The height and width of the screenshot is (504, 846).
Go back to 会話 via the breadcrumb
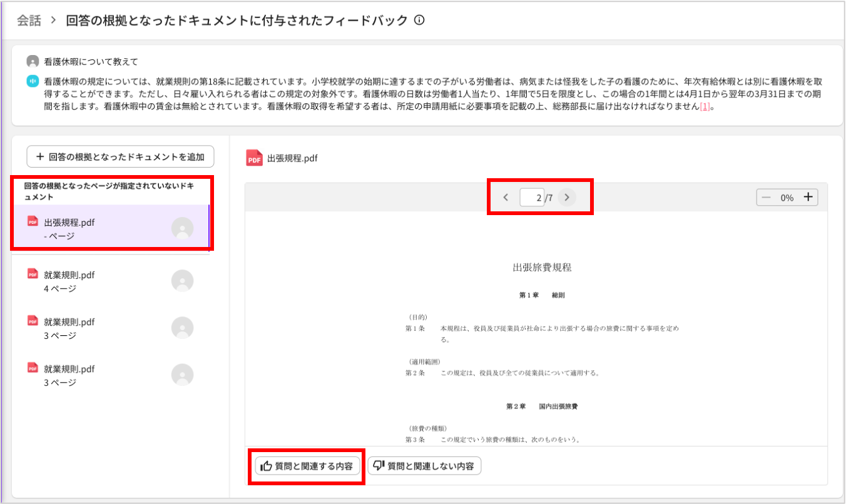29,21
